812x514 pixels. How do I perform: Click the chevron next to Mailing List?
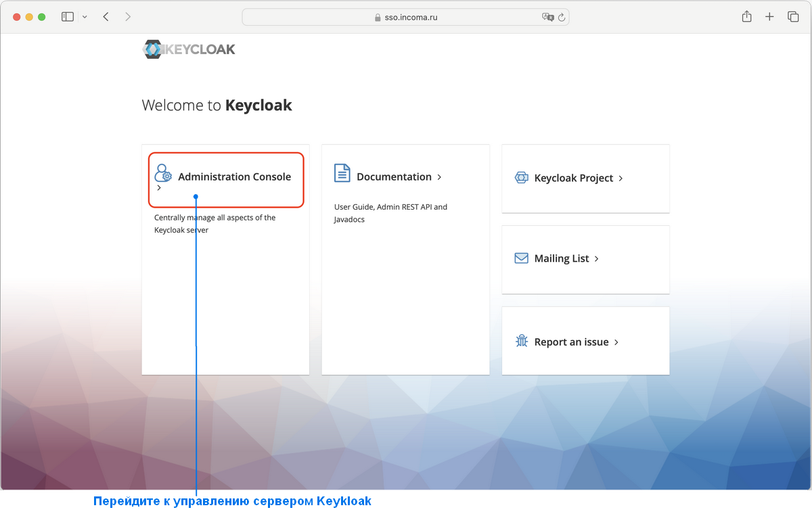(x=596, y=259)
